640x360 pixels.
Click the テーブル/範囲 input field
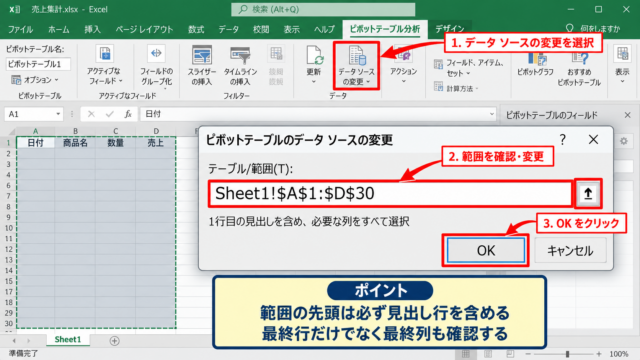390,193
